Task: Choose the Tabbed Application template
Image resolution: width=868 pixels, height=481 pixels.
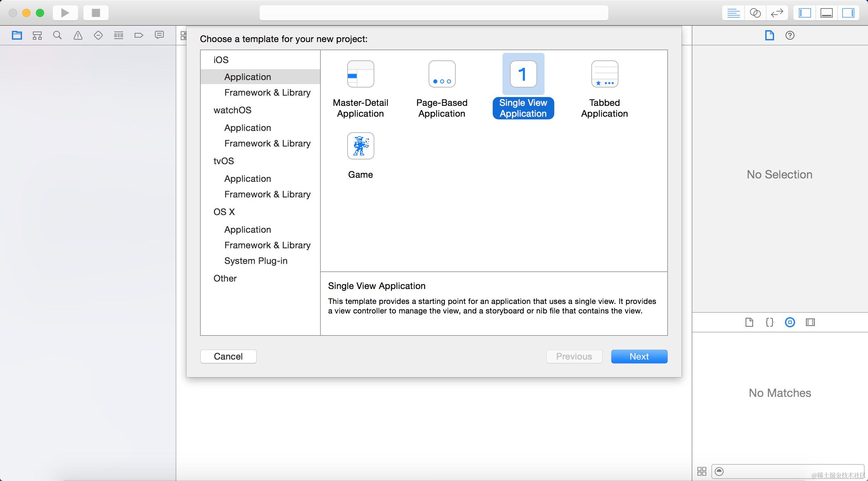Action: 604,89
